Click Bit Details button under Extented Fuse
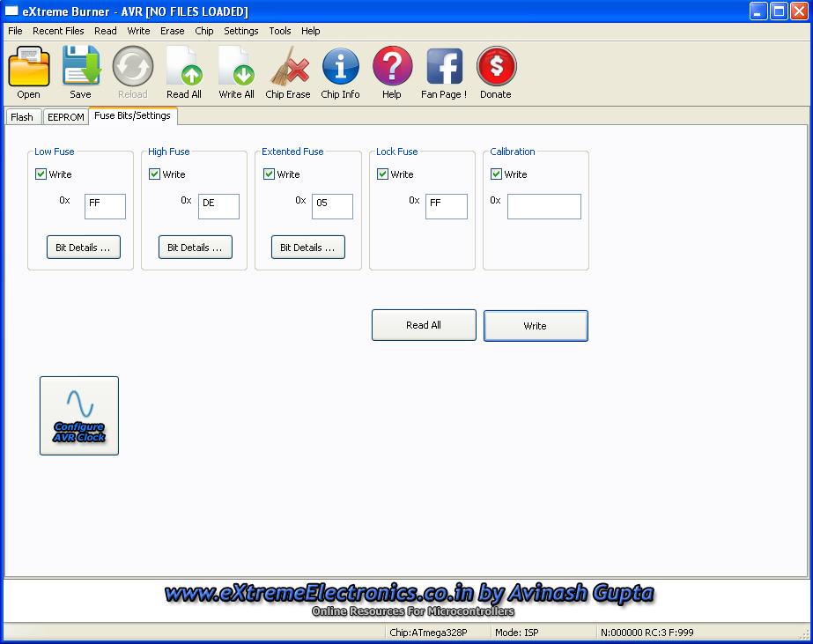The width and height of the screenshot is (813, 644). pos(307,248)
